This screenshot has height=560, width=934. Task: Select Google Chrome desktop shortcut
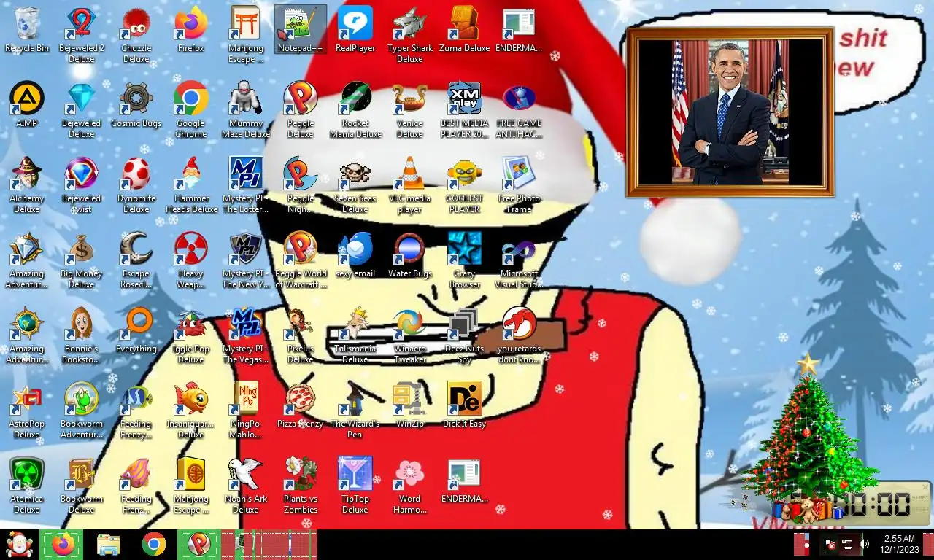click(191, 109)
